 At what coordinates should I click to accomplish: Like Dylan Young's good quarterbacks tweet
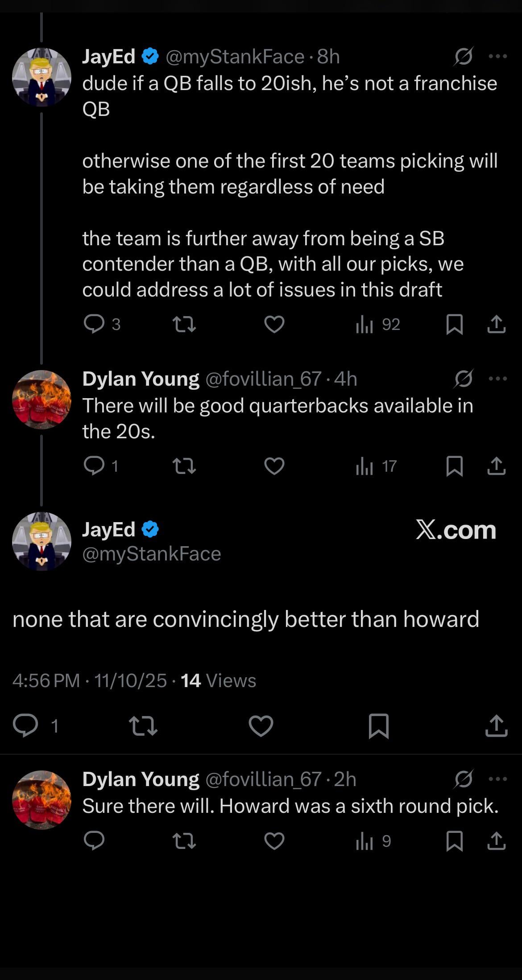274,466
